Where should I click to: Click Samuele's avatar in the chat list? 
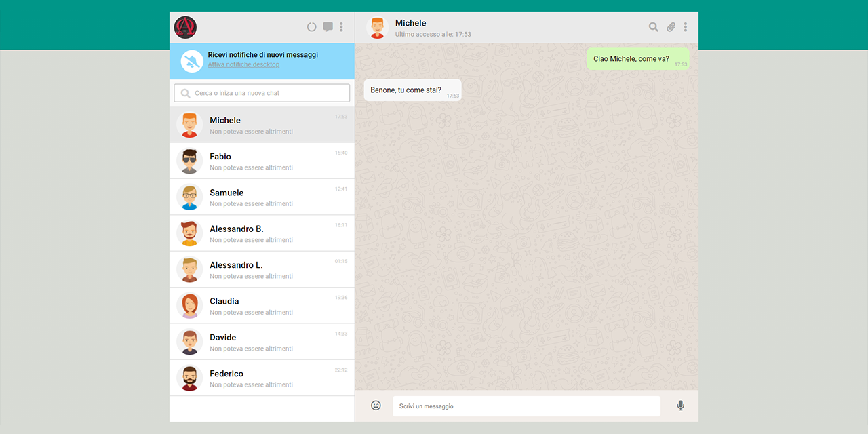[x=189, y=197]
